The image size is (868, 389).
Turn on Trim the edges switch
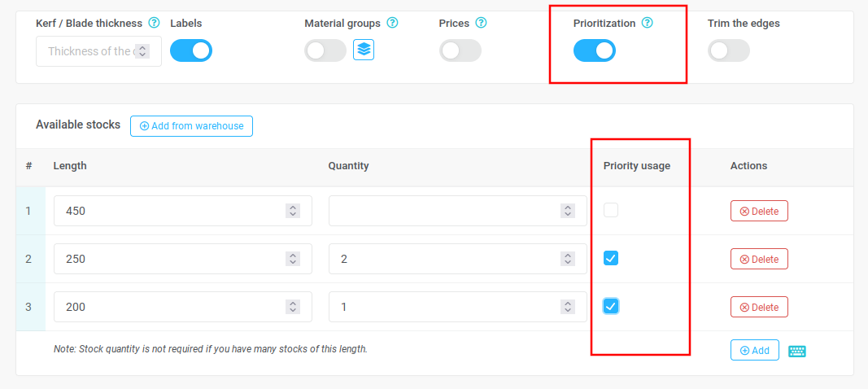tap(729, 50)
